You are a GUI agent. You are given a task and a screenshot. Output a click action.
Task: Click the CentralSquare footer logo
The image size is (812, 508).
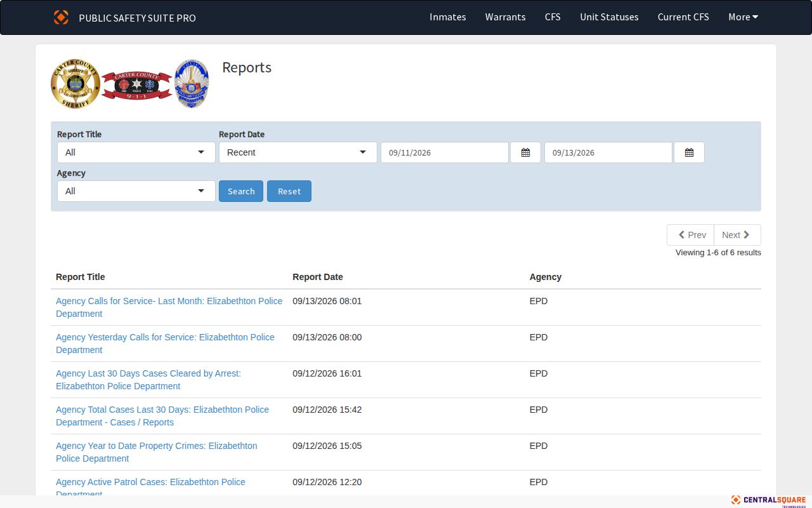pos(768,500)
